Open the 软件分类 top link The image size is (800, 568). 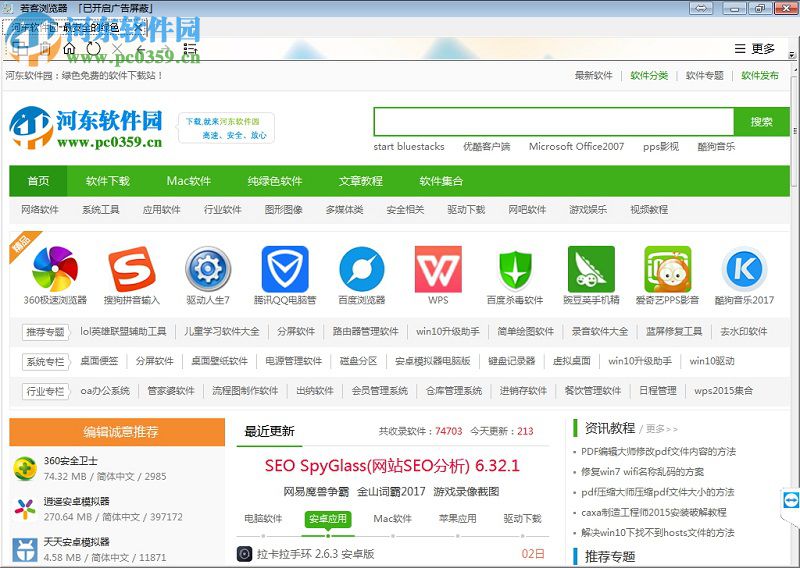(x=649, y=76)
